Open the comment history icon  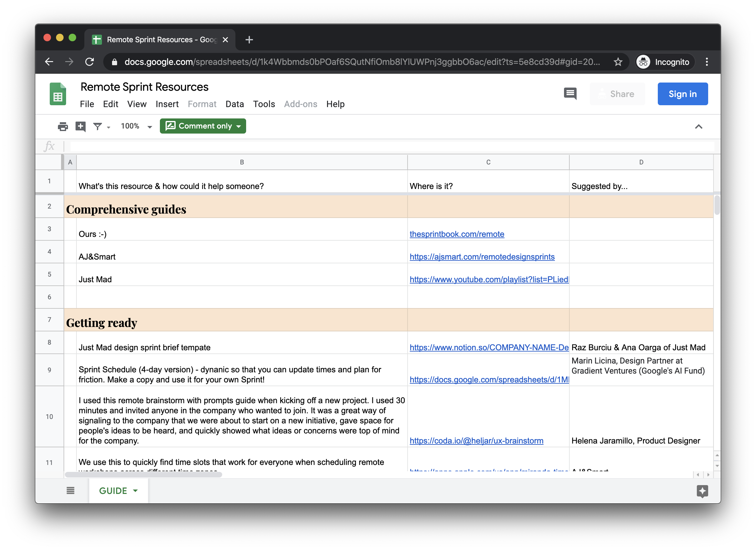(570, 94)
